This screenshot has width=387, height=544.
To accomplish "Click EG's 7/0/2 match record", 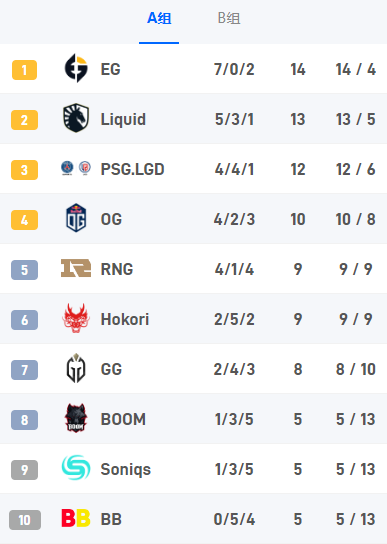I will (x=234, y=69).
